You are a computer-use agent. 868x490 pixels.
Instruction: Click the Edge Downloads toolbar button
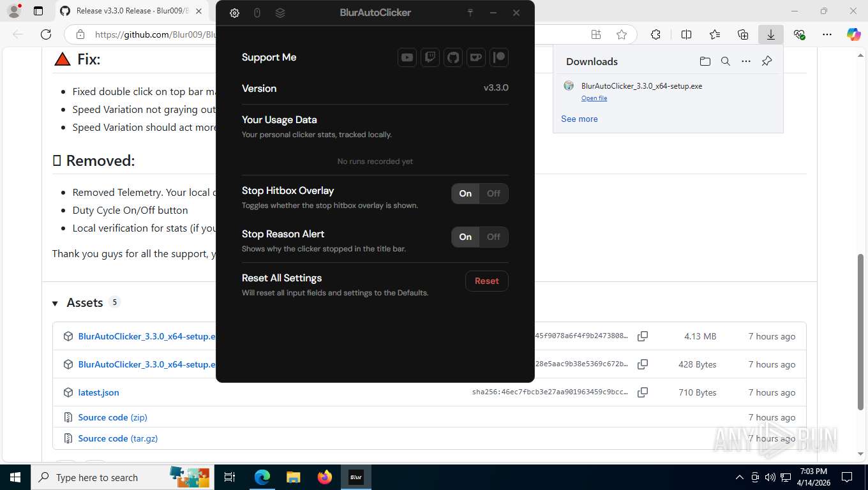coord(771,34)
